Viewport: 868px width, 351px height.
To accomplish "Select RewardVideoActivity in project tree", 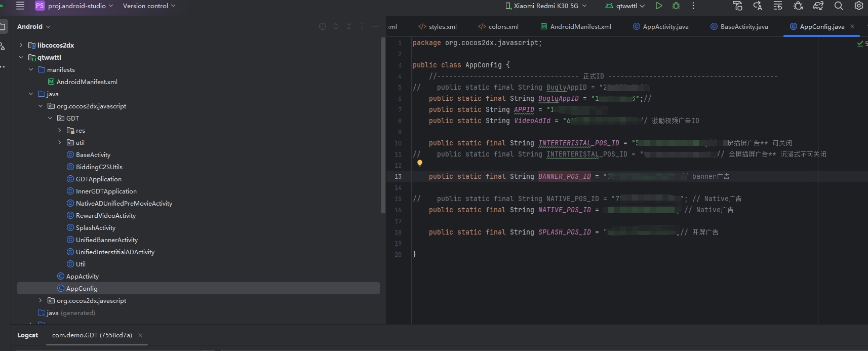I will pyautogui.click(x=105, y=215).
